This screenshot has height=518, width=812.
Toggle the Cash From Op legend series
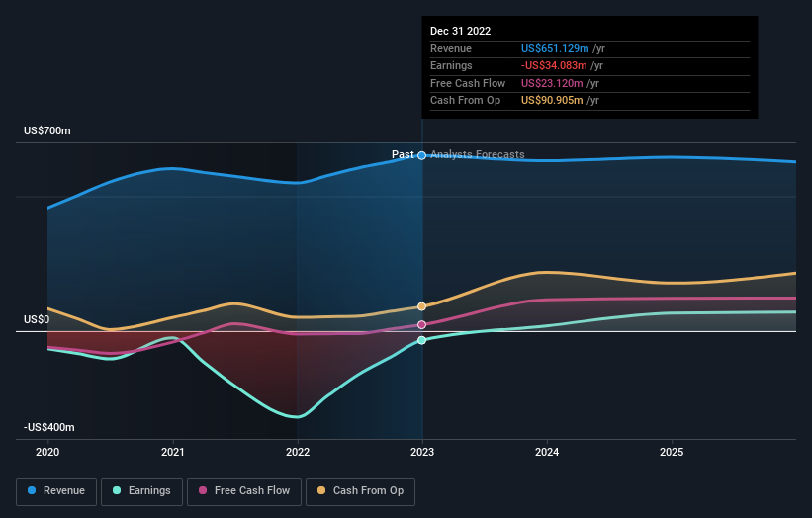click(x=360, y=491)
